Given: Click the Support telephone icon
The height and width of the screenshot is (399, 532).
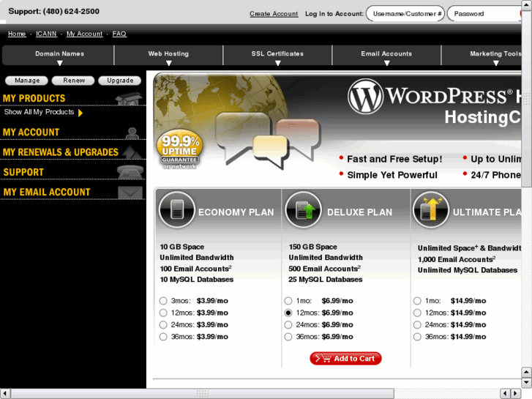Looking at the screenshot, I should pyautogui.click(x=130, y=172).
